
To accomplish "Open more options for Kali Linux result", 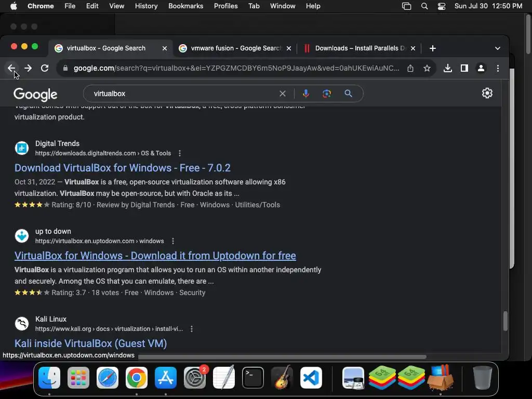I will (x=192, y=329).
